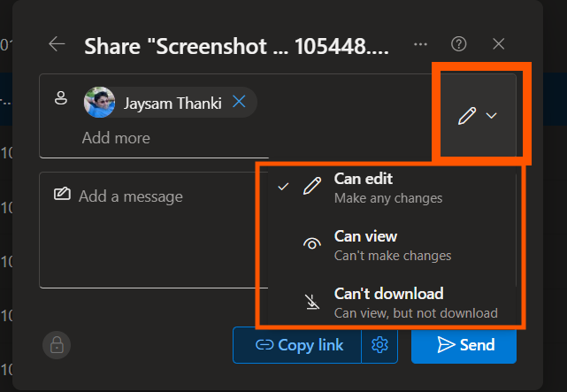Click the person icon in recipients field

click(x=61, y=100)
